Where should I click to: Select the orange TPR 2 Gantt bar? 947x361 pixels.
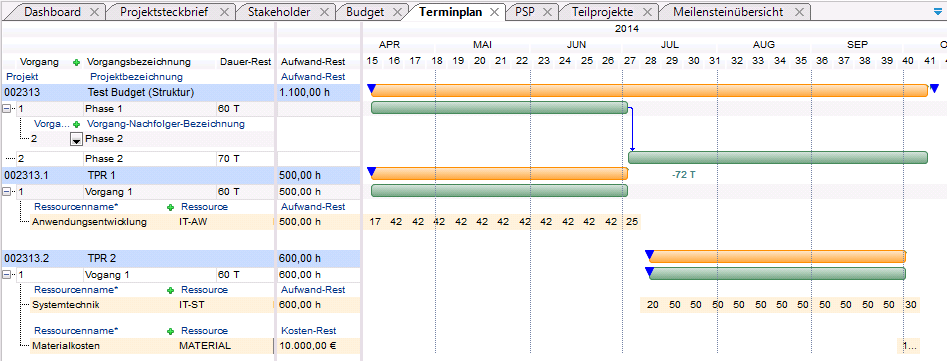pos(778,257)
